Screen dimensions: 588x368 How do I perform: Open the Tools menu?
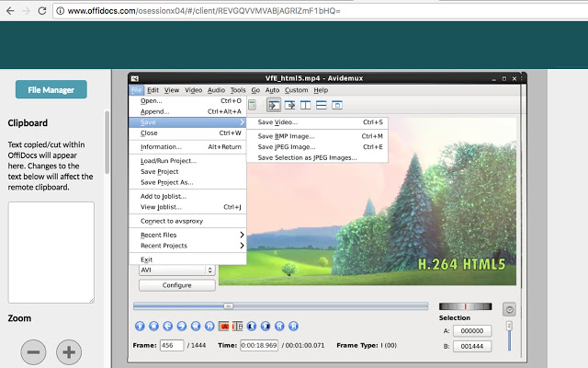click(x=238, y=90)
